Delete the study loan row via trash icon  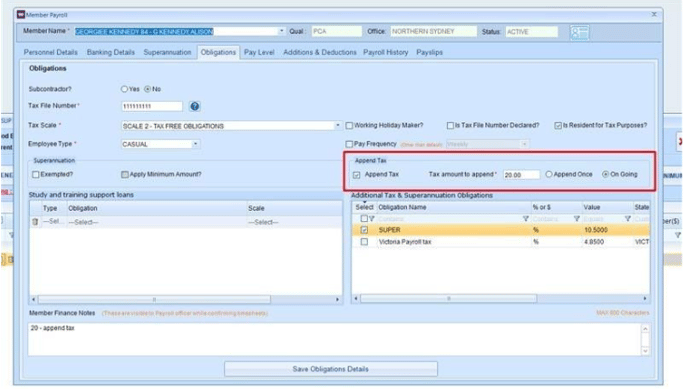[35, 222]
